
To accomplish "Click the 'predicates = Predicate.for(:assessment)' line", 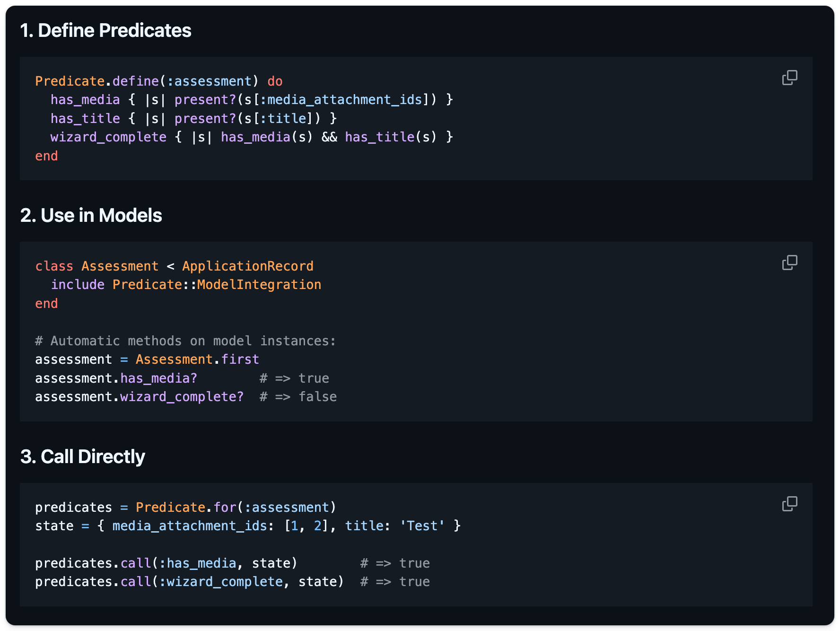I will point(185,508).
